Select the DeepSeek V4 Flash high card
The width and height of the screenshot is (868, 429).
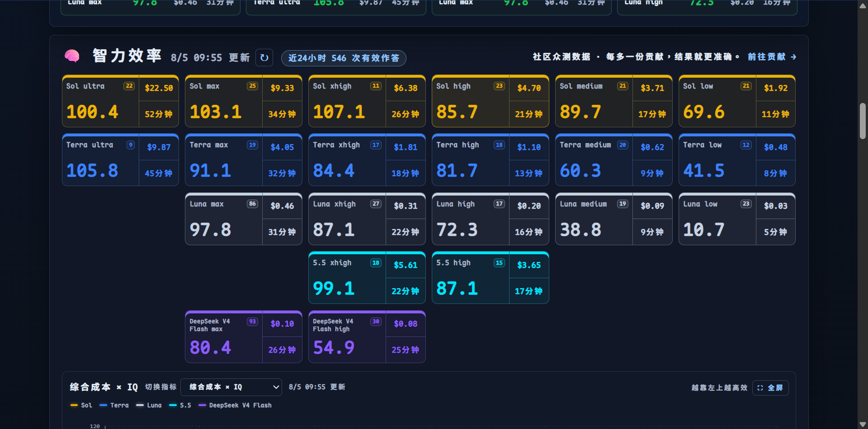(x=367, y=337)
